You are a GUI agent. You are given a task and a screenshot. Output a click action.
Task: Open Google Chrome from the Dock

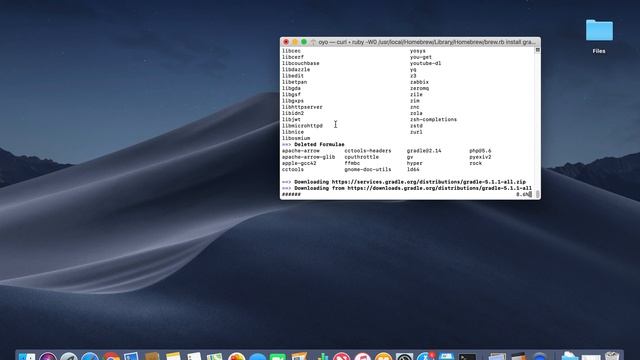[111, 356]
